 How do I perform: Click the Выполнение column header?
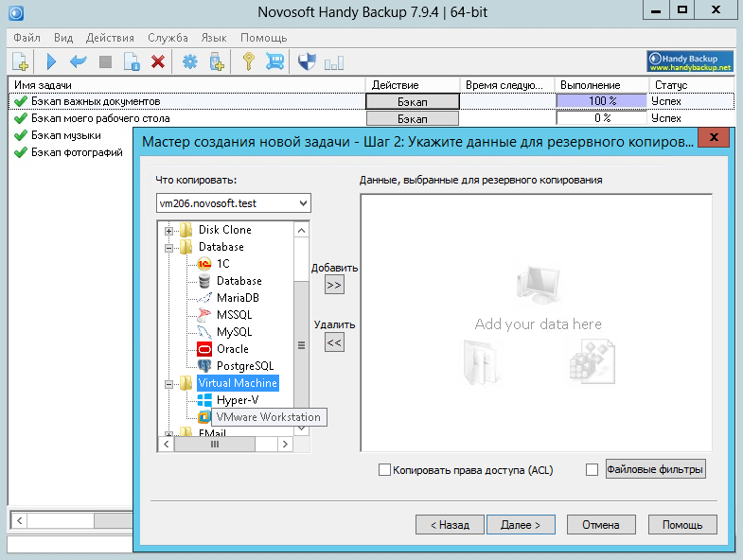click(601, 85)
